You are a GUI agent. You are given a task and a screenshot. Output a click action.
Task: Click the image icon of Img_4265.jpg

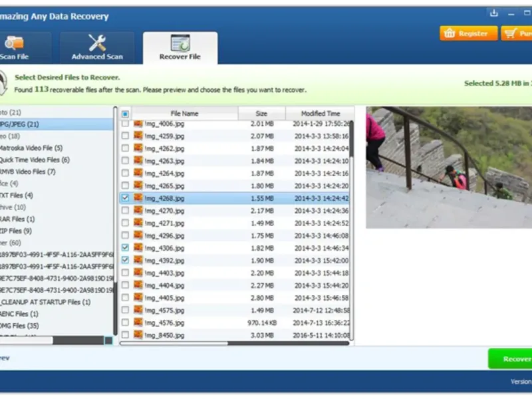pos(138,186)
